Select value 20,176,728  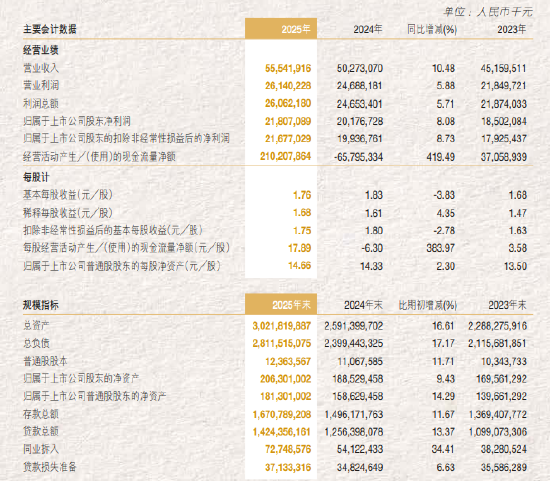pyautogui.click(x=360, y=121)
